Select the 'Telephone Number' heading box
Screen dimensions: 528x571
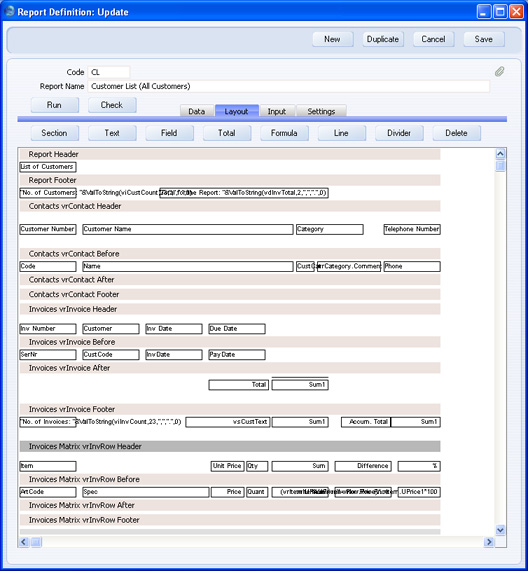coord(412,229)
